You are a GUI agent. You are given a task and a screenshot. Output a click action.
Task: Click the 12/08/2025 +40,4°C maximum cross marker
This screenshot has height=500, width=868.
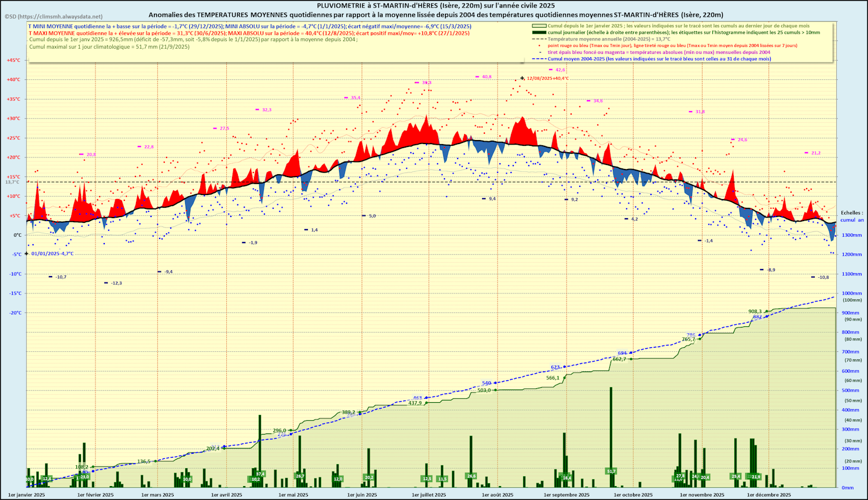click(x=522, y=78)
